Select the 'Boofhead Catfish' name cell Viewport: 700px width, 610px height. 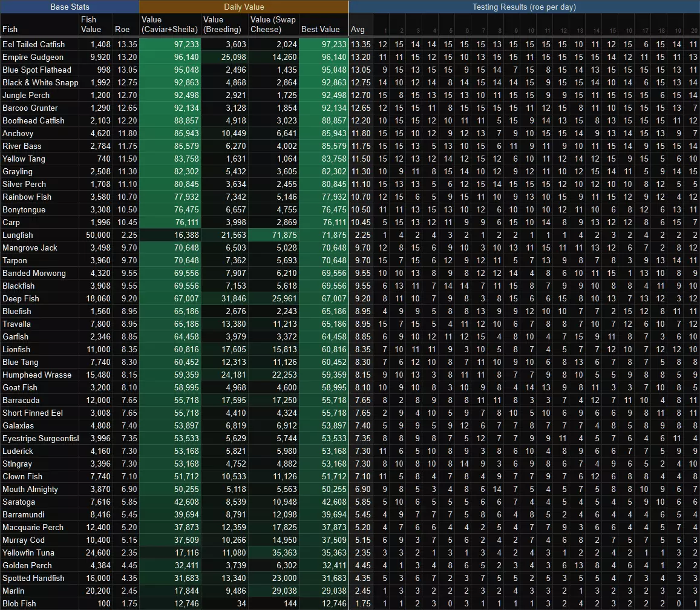coord(40,120)
